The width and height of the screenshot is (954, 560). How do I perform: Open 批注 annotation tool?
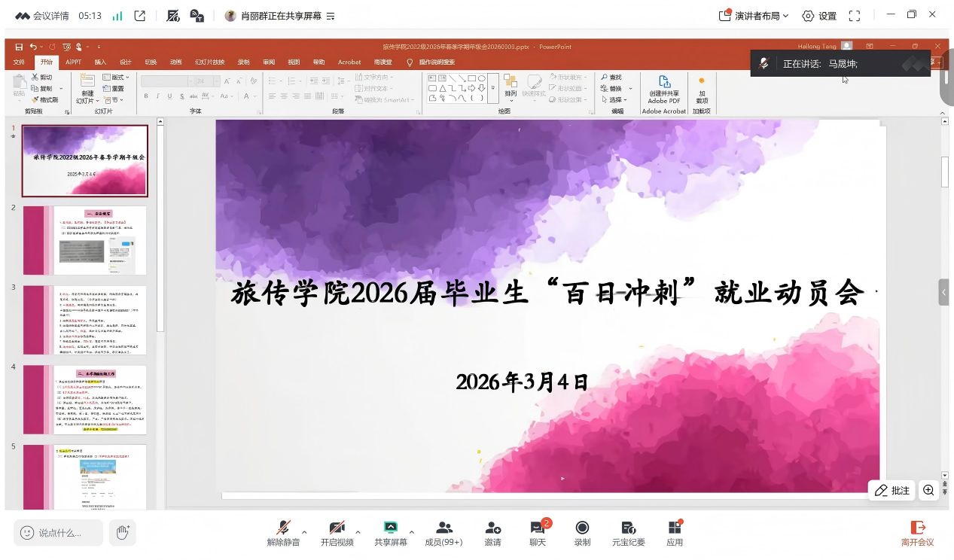[x=892, y=491]
